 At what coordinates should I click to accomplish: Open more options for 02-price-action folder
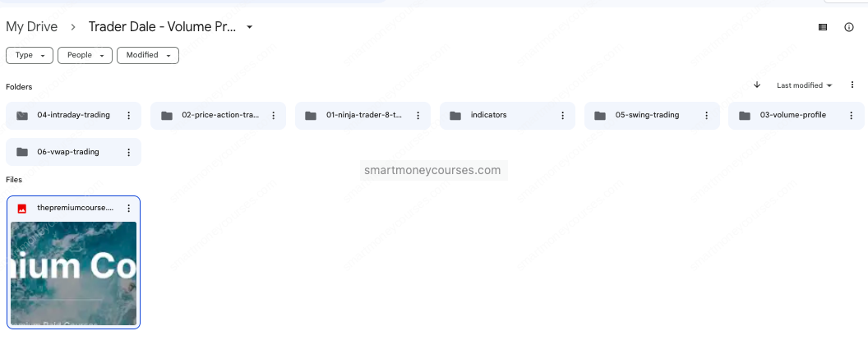point(273,116)
